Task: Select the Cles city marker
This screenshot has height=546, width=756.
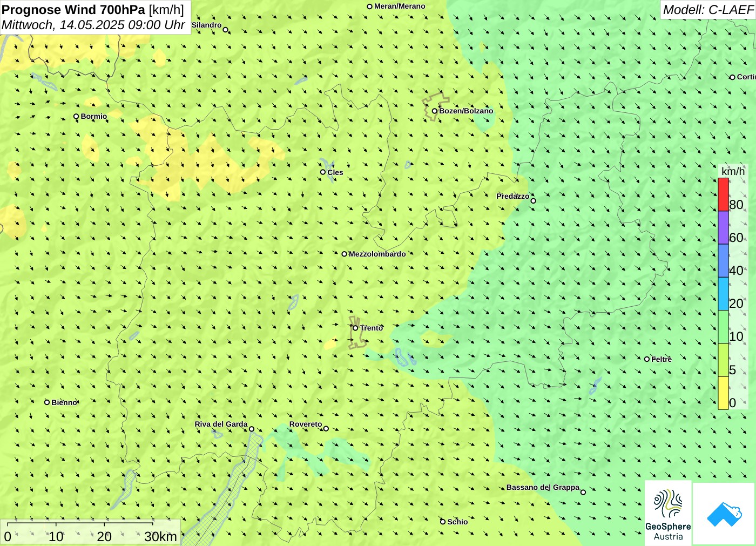Action: pos(323,172)
